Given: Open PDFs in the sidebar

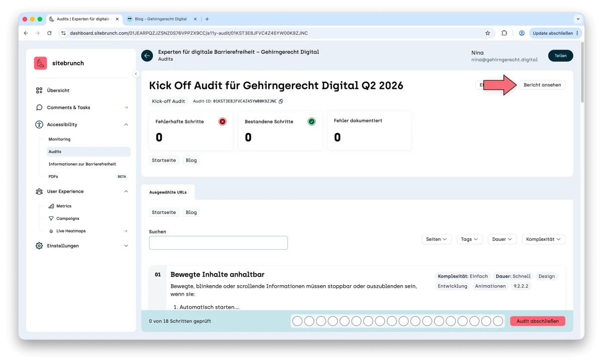Looking at the screenshot, I should pos(53,177).
